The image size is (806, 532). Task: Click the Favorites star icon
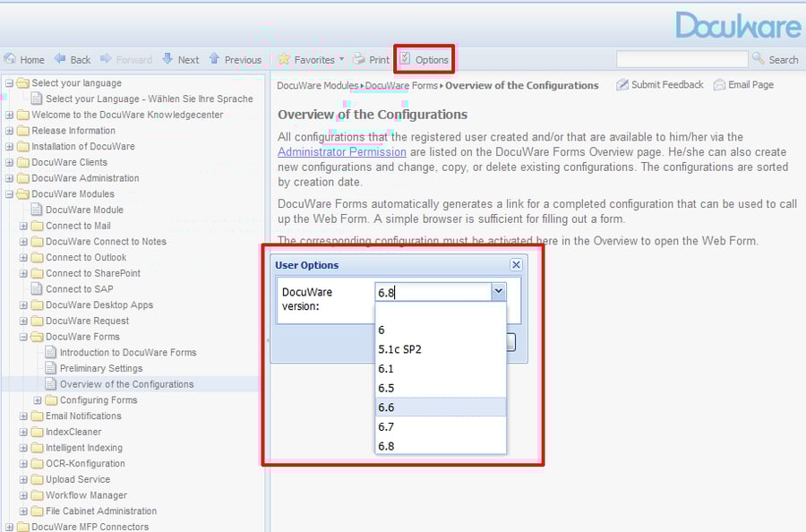(286, 59)
